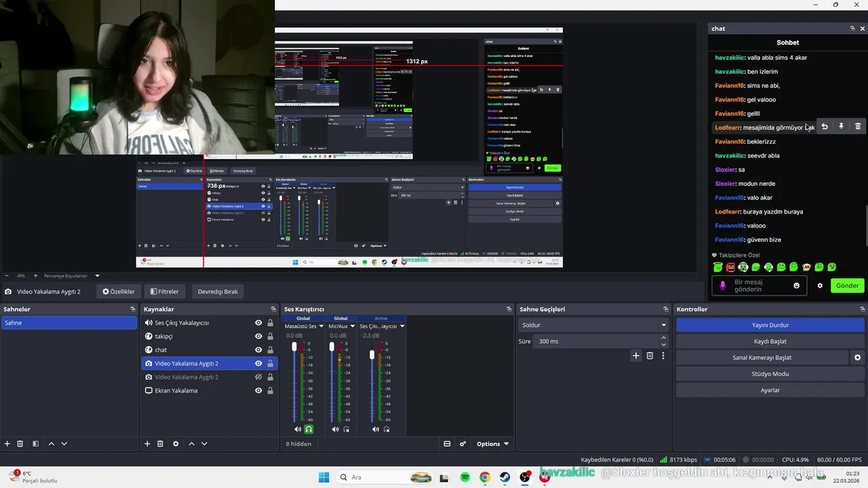Toggle visibility of Ses Çıkış Yakalayıcısı source
The image size is (868, 488).
[258, 323]
